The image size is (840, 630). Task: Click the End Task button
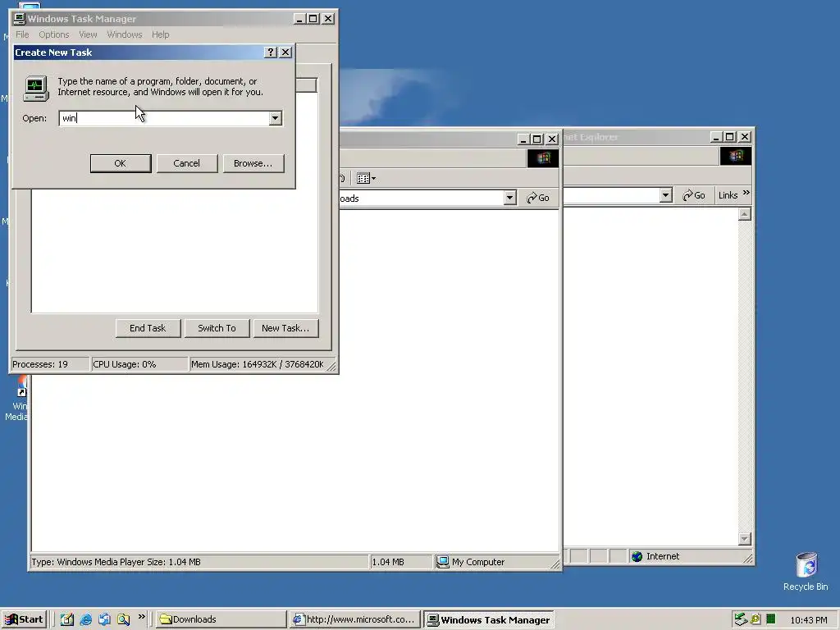coord(148,328)
